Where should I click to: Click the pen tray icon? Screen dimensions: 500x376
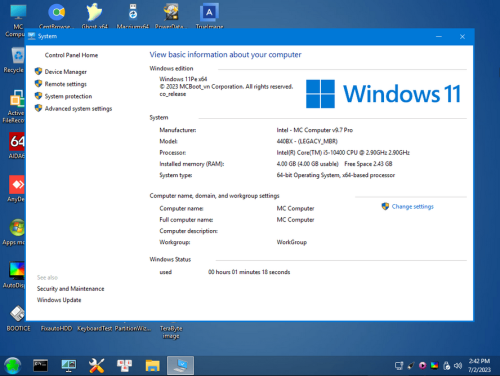[x=411, y=366]
